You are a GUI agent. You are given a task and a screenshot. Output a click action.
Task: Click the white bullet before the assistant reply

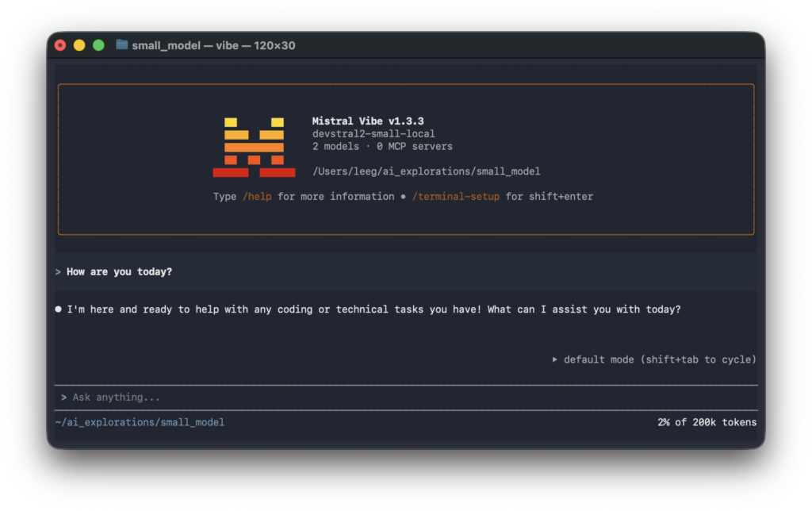59,309
